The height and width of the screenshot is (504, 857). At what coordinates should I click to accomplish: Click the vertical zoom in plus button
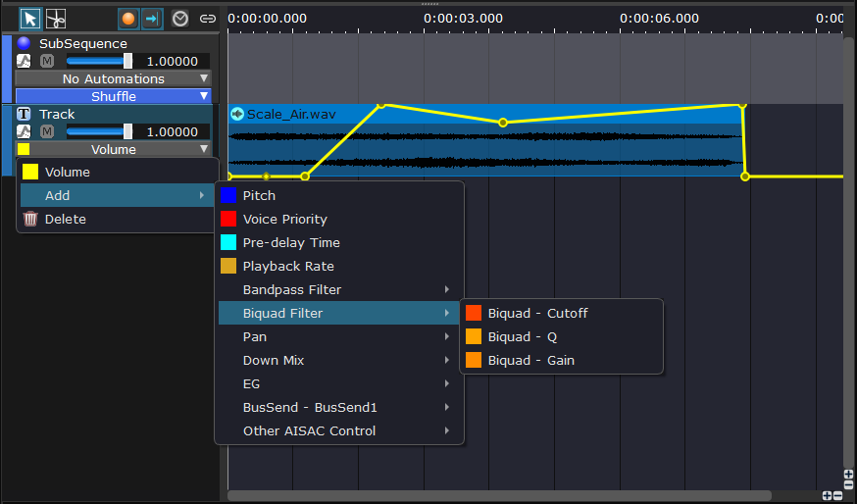tap(848, 475)
